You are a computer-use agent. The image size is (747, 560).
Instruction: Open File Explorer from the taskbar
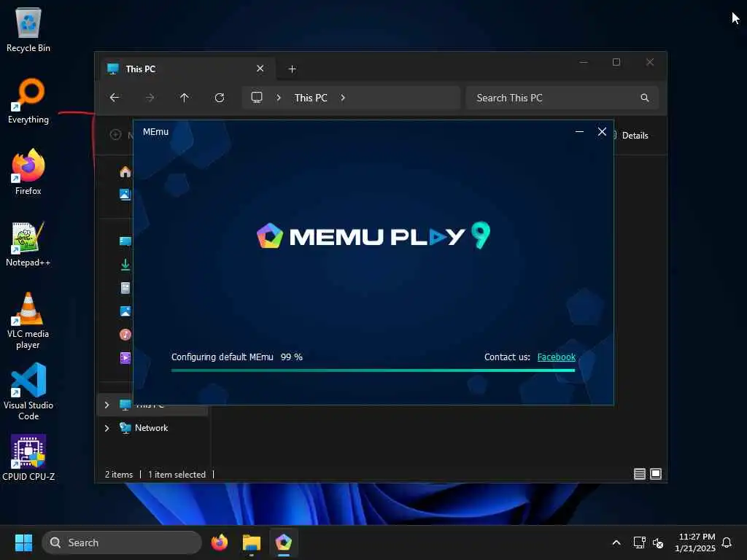pyautogui.click(x=252, y=542)
